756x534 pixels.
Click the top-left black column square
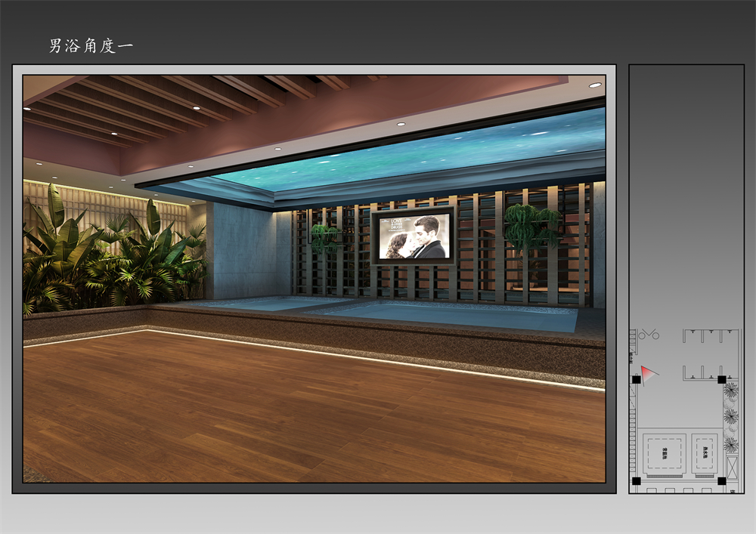pyautogui.click(x=637, y=379)
